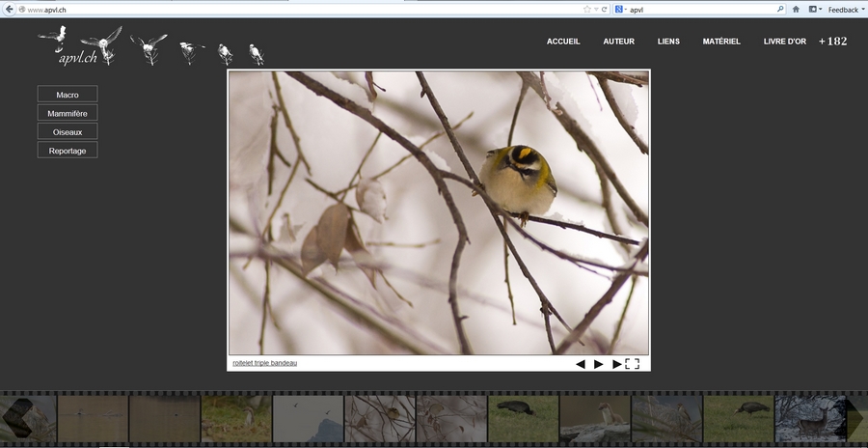The image size is (868, 448).
Task: Open the photo in fullscreen mode
Action: click(x=633, y=364)
